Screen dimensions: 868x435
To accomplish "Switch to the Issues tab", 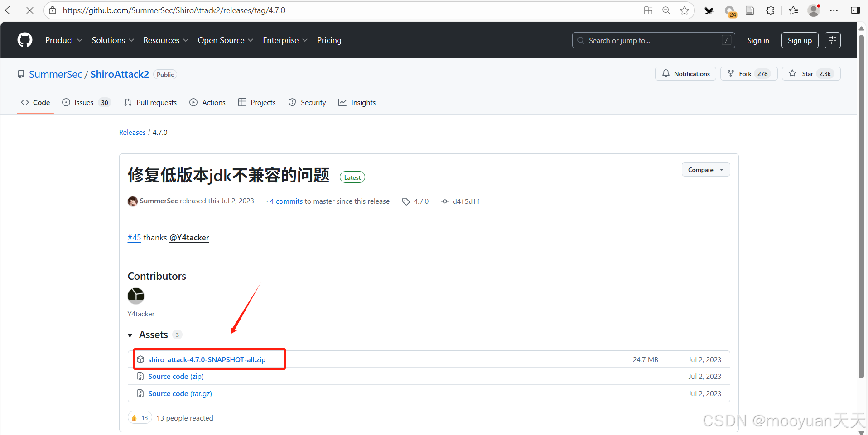I will point(86,103).
